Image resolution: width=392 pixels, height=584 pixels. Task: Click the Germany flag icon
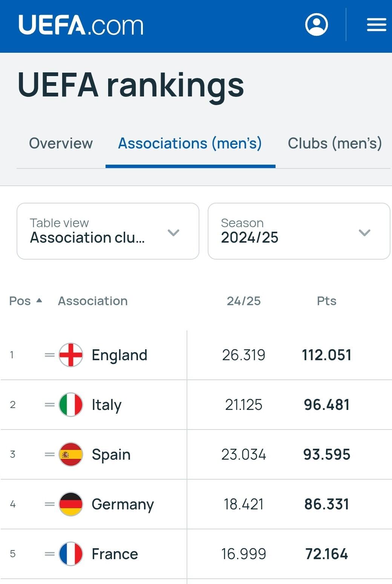pos(71,504)
